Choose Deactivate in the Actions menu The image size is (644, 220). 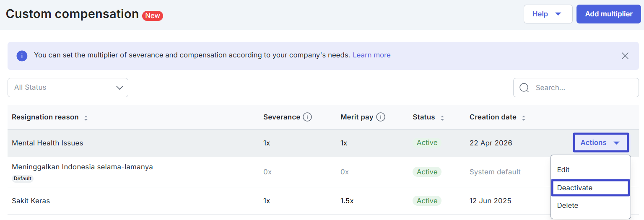[x=574, y=188]
